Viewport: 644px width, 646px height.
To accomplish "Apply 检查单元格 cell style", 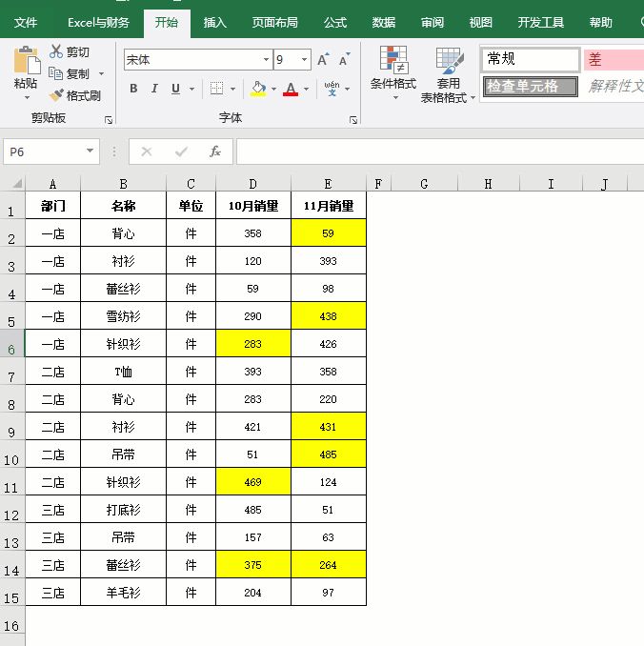I will tap(531, 86).
